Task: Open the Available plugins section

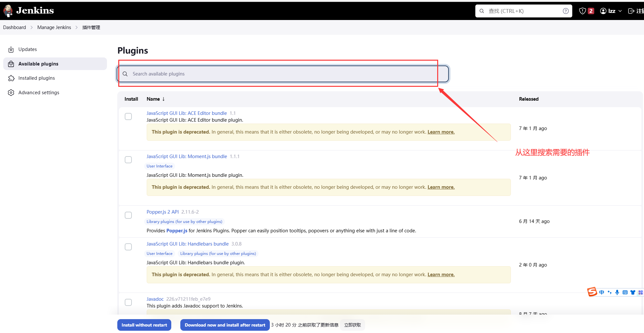Action: pyautogui.click(x=38, y=64)
